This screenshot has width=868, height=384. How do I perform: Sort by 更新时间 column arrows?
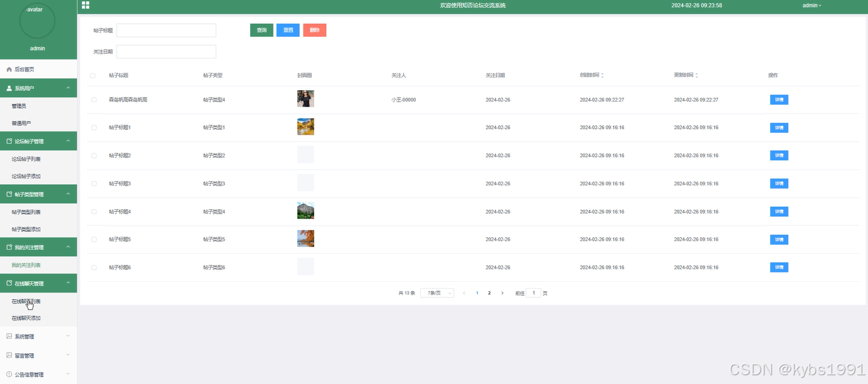pos(697,75)
